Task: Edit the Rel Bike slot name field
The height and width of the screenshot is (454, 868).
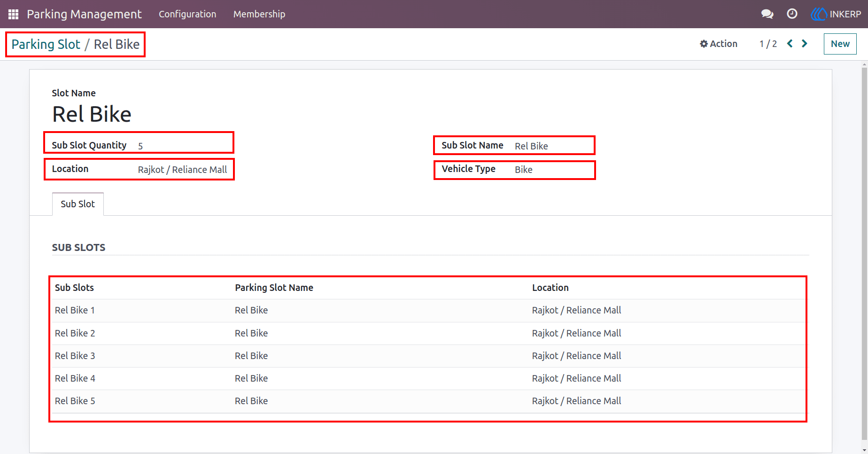Action: click(x=92, y=114)
